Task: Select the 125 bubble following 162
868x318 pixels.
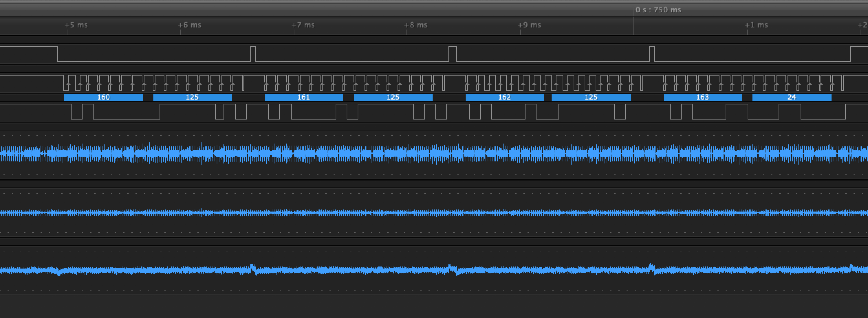Action: click(591, 98)
